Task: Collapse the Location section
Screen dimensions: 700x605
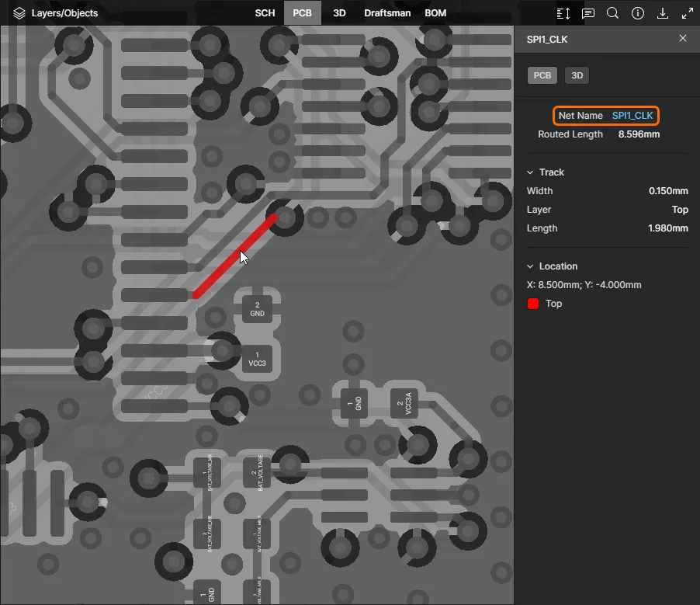Action: (x=530, y=266)
